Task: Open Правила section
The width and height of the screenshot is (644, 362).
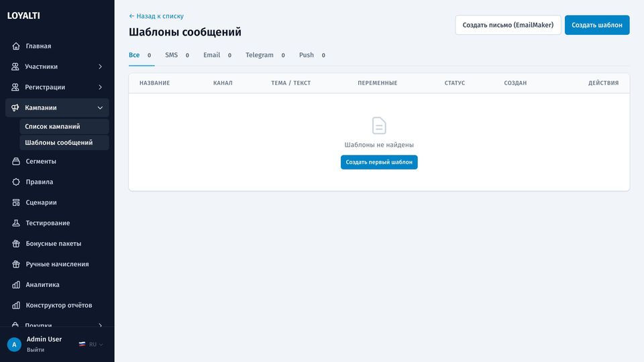Action: 57,182
